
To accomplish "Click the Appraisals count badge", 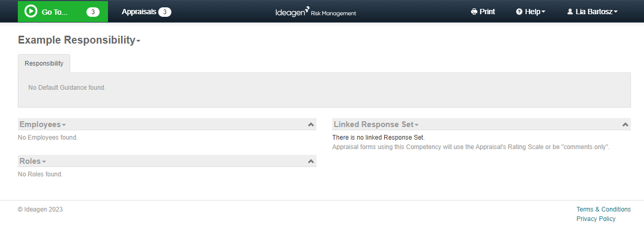I will pos(165,12).
